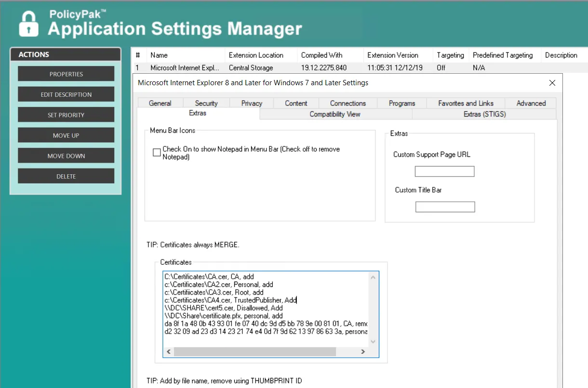Click the DELETE action button
This screenshot has height=388, width=588.
[x=66, y=176]
